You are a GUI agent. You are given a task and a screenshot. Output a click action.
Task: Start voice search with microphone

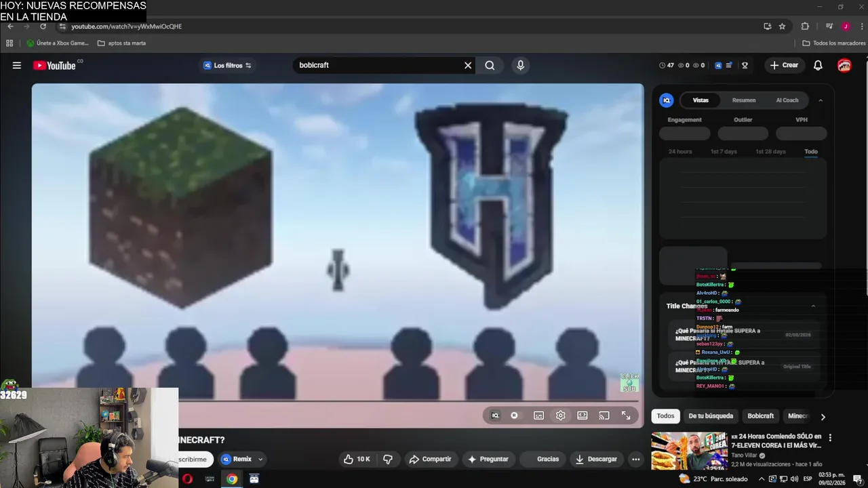[521, 65]
